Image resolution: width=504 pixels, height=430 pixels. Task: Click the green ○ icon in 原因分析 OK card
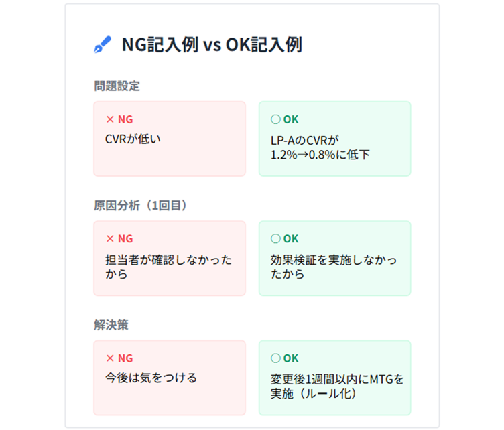275,238
